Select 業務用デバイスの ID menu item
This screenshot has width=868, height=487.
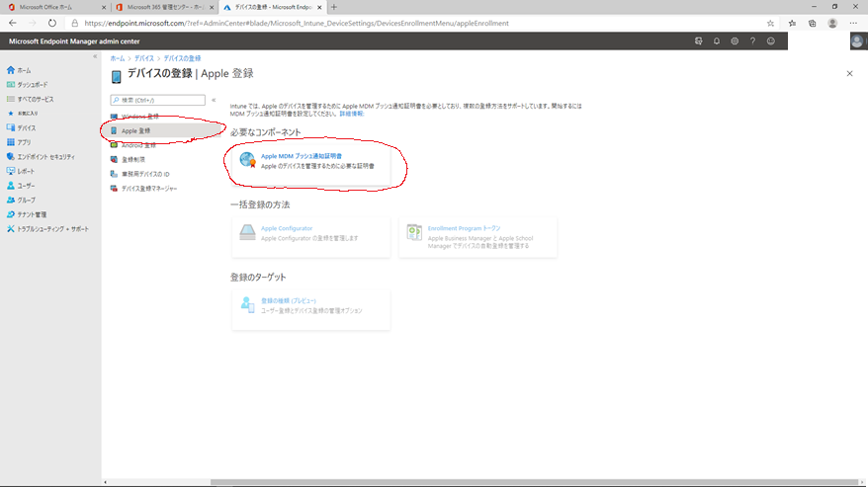[x=140, y=174]
